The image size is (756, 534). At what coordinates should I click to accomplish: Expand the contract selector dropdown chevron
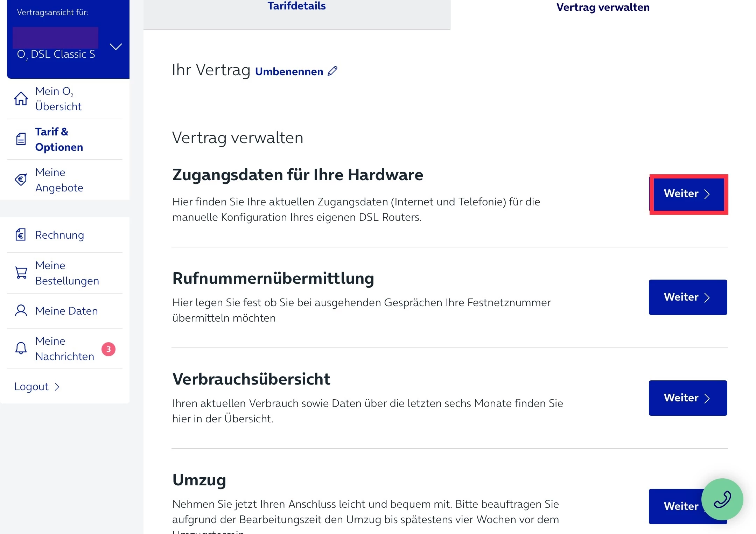116,47
